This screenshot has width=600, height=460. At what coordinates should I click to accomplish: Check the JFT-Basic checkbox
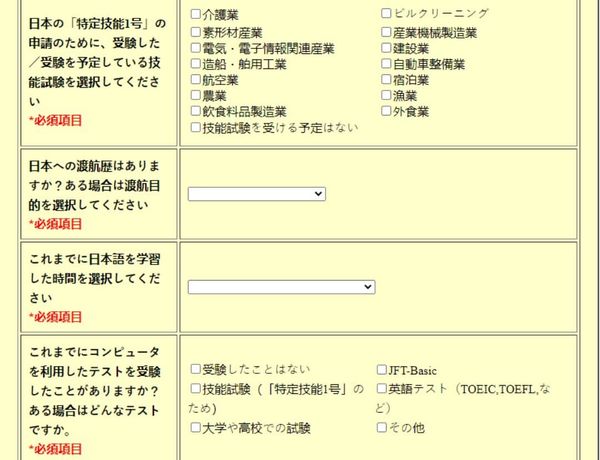tap(382, 370)
